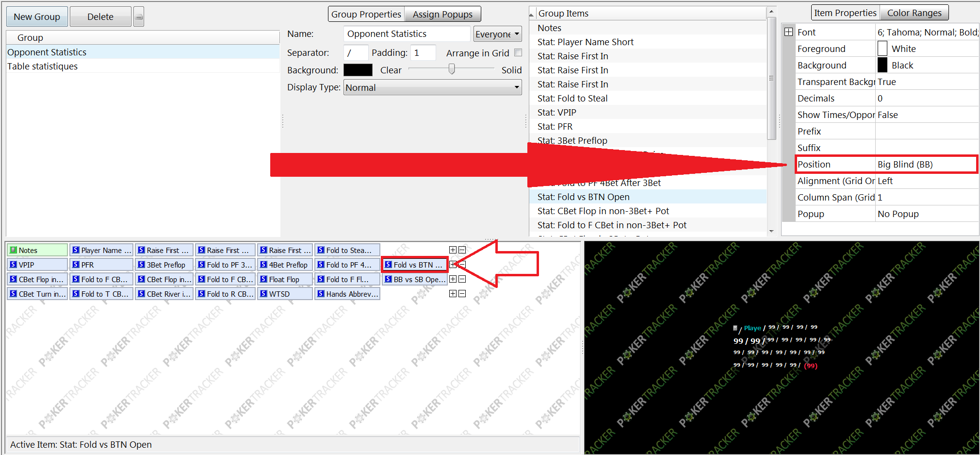The image size is (980, 455).
Task: Open the small dropdown next to Delete
Action: click(139, 17)
